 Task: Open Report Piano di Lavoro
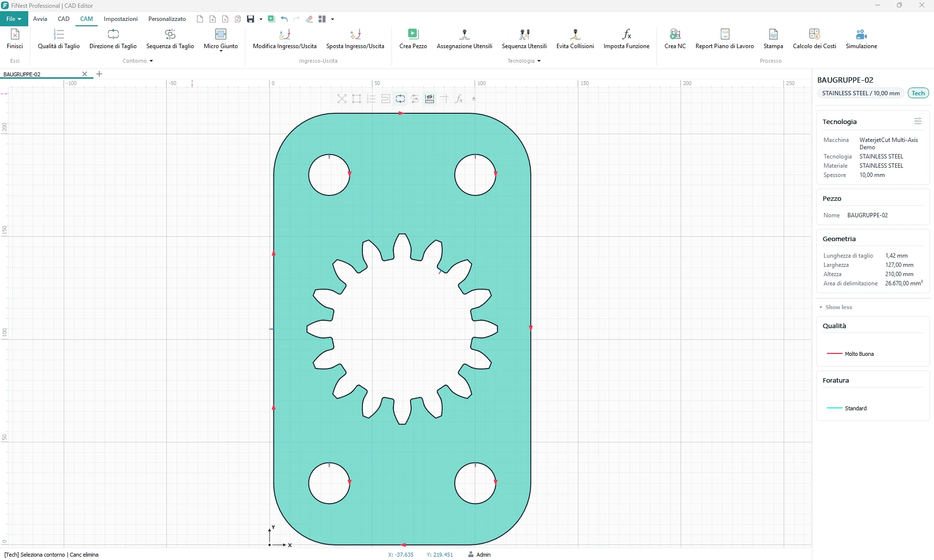point(724,38)
